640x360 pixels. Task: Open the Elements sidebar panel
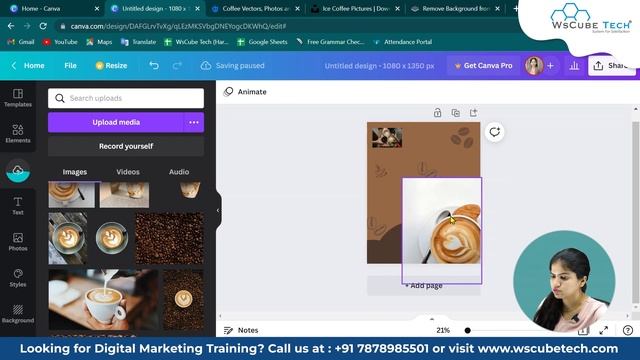click(18, 134)
